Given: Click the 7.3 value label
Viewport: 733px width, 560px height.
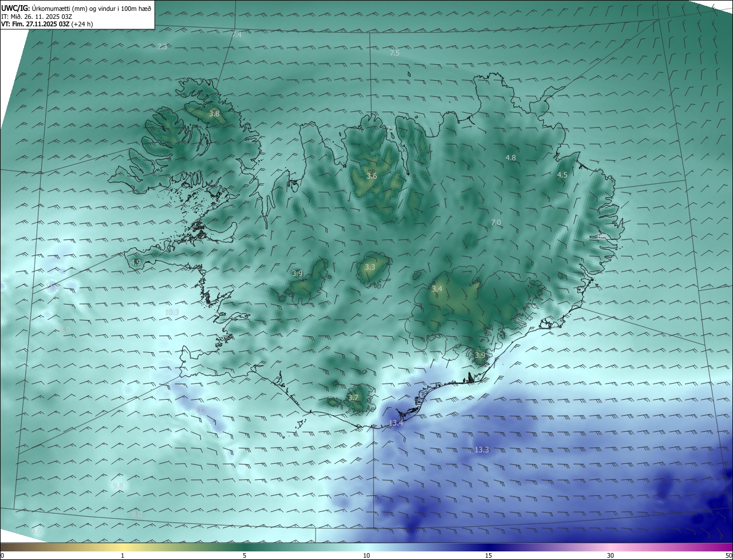Looking at the screenshot, I should 162,46.
